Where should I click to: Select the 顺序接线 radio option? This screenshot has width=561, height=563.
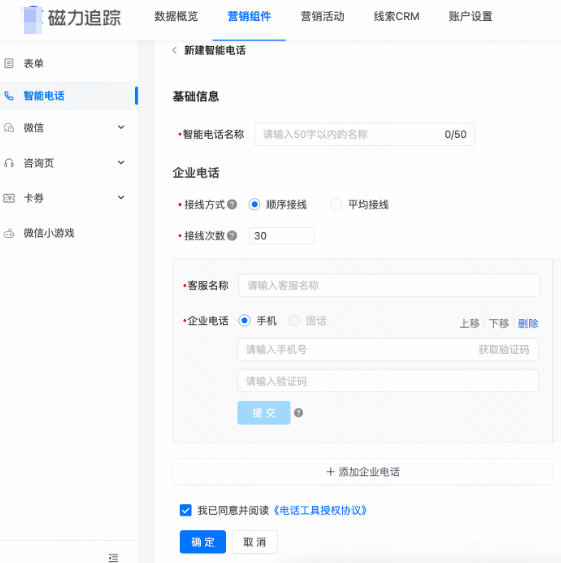tap(254, 204)
